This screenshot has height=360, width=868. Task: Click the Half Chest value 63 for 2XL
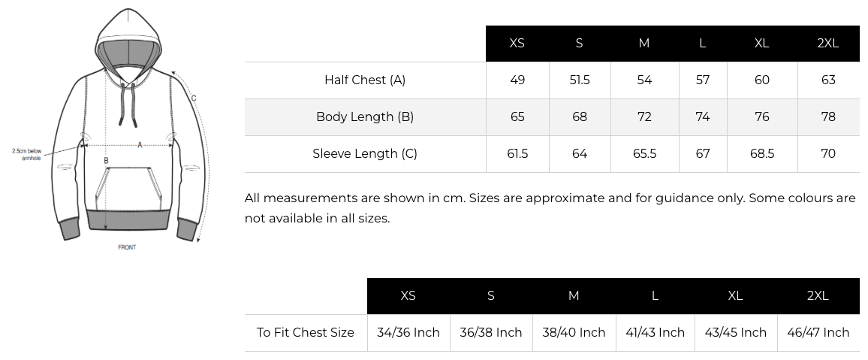[x=828, y=80]
